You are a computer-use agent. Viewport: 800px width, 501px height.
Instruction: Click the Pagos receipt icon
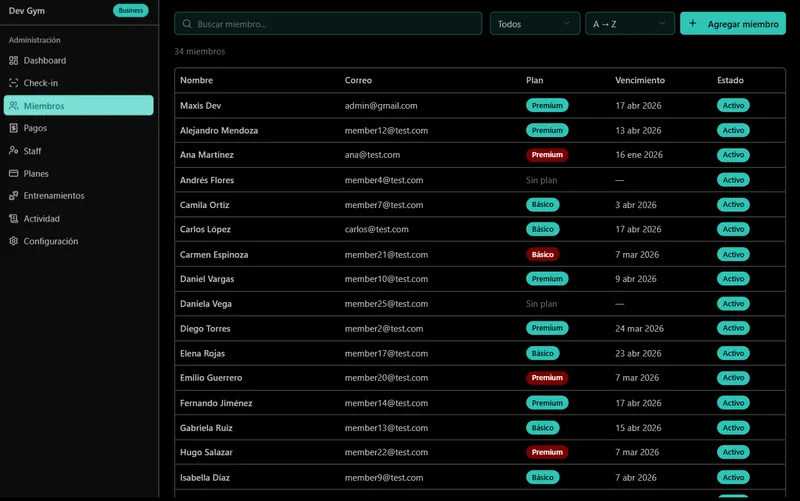14,128
